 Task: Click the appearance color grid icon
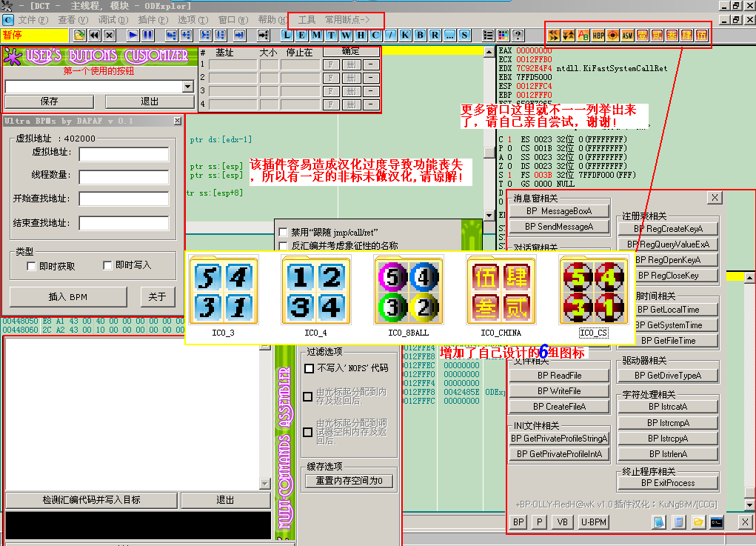coord(503,36)
